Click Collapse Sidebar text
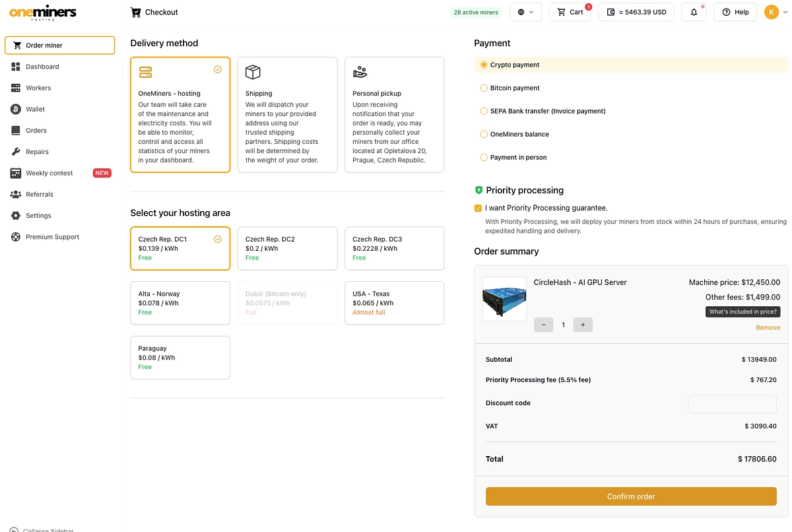Screen dimensions: 792x532 48,529
